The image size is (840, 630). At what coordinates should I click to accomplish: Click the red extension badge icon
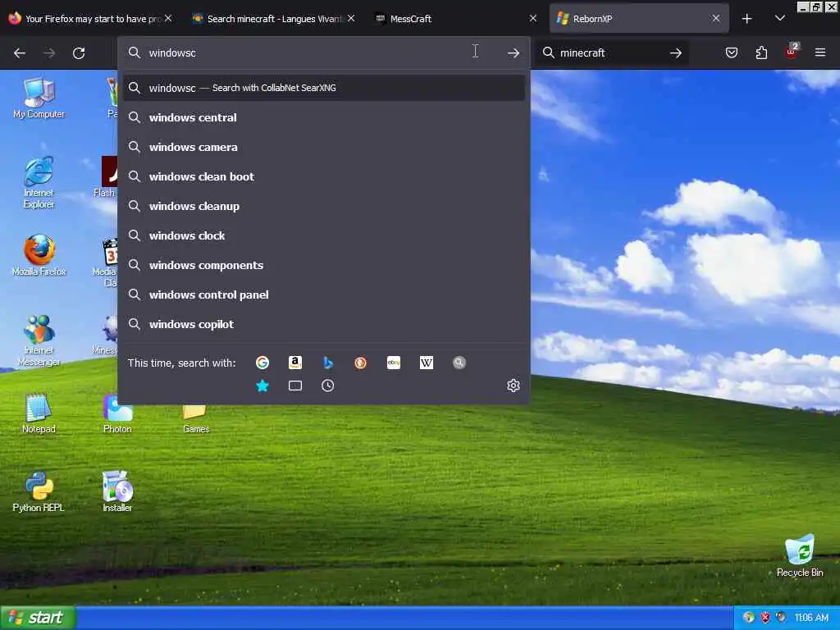[x=792, y=52]
